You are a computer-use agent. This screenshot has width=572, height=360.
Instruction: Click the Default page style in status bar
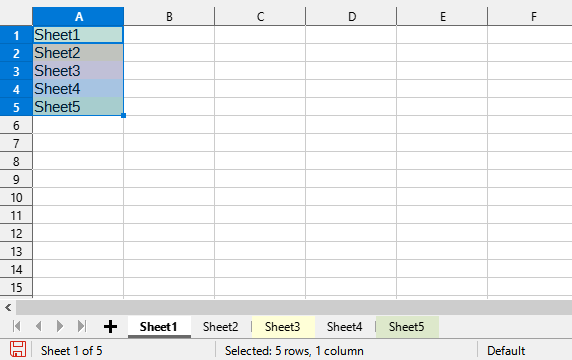pos(506,351)
